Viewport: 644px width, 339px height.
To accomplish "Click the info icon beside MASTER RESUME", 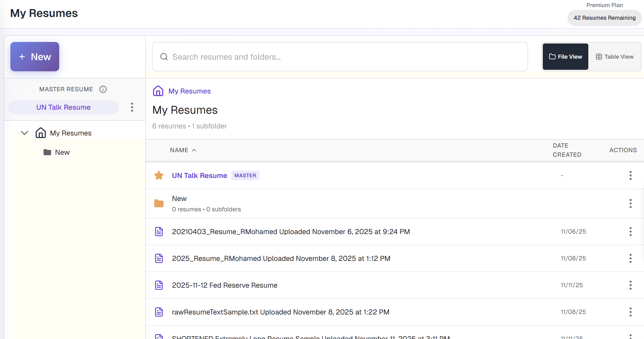I will click(103, 89).
